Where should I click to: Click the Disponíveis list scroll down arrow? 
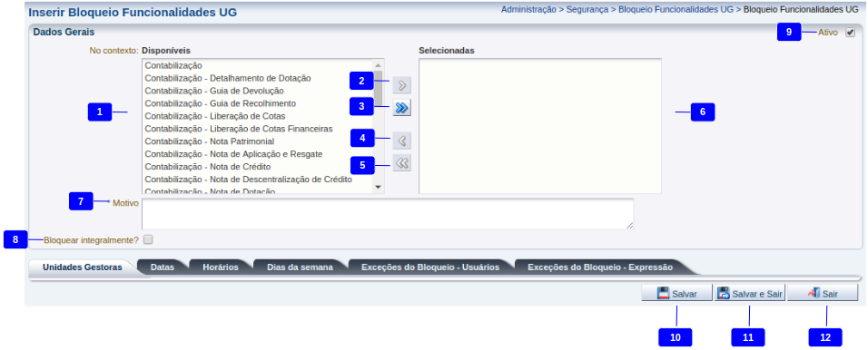pos(378,187)
